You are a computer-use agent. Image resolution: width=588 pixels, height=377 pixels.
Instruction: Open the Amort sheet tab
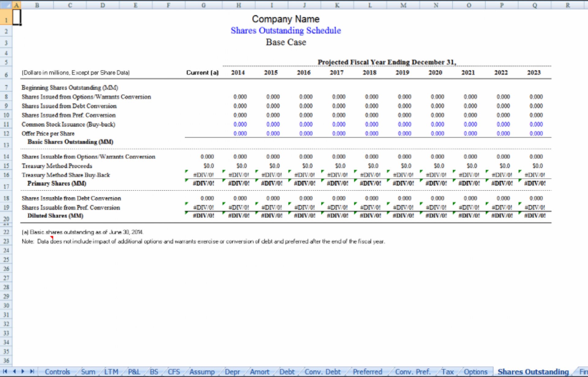pyautogui.click(x=260, y=372)
